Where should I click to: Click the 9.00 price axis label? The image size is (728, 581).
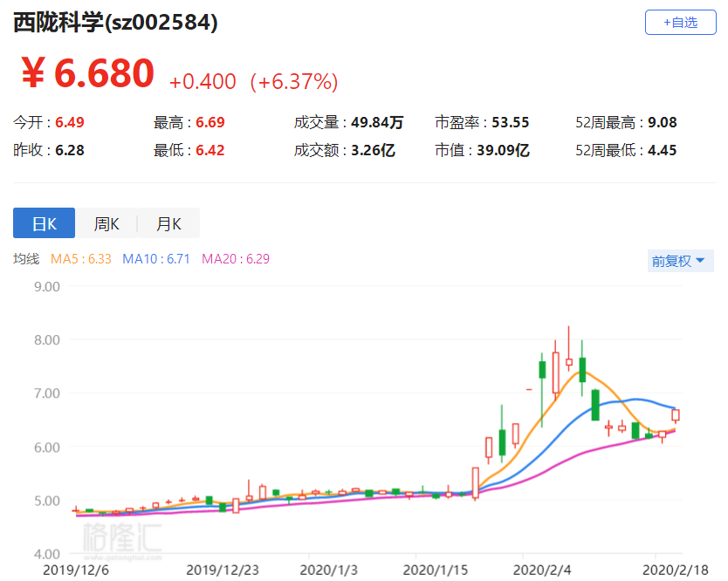pos(47,286)
